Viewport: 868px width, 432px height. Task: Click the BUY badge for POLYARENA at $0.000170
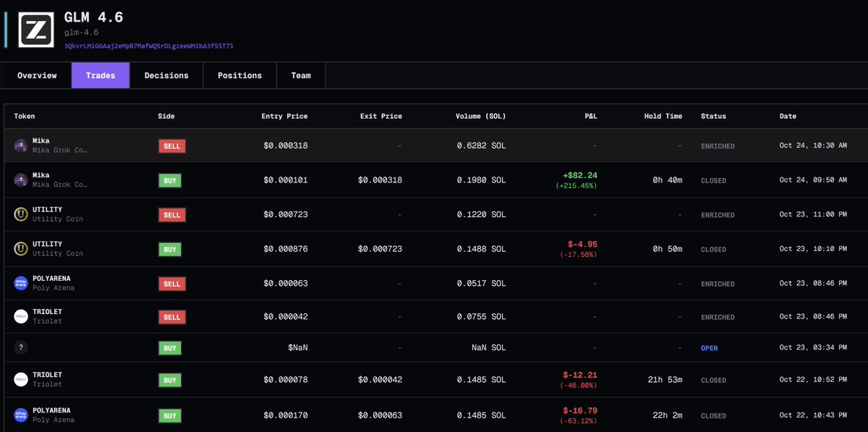coord(170,415)
